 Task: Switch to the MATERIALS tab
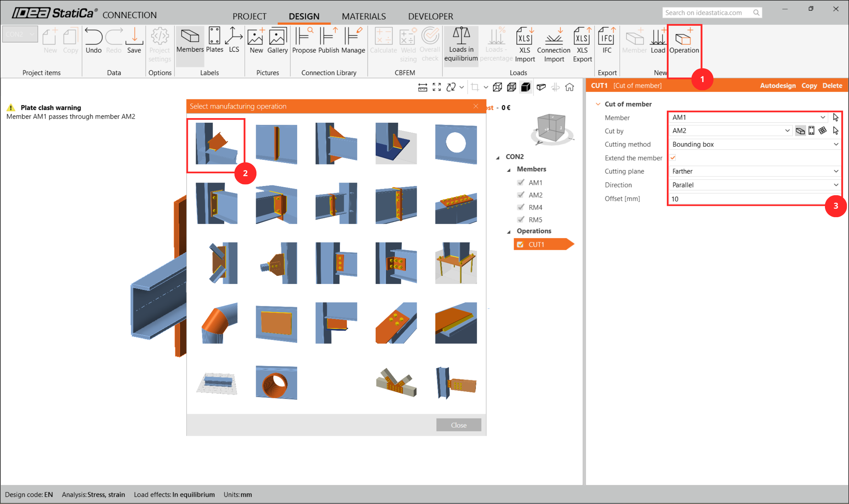coord(363,16)
